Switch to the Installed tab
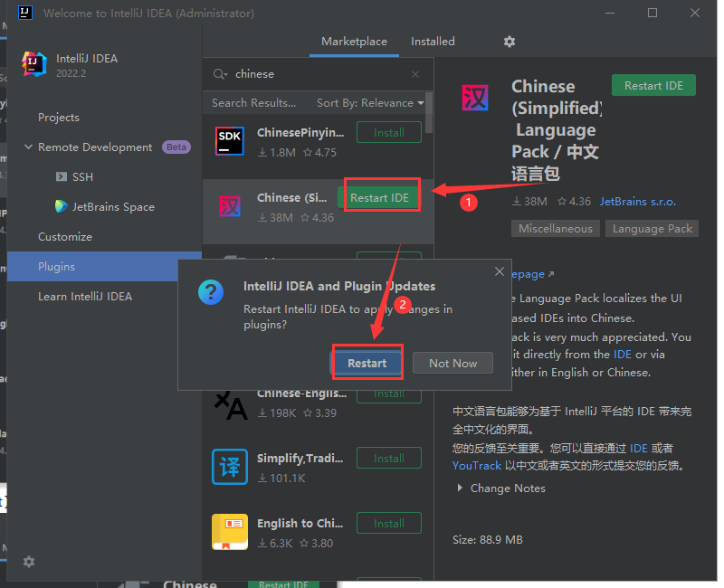The width and height of the screenshot is (724, 588). point(433,42)
